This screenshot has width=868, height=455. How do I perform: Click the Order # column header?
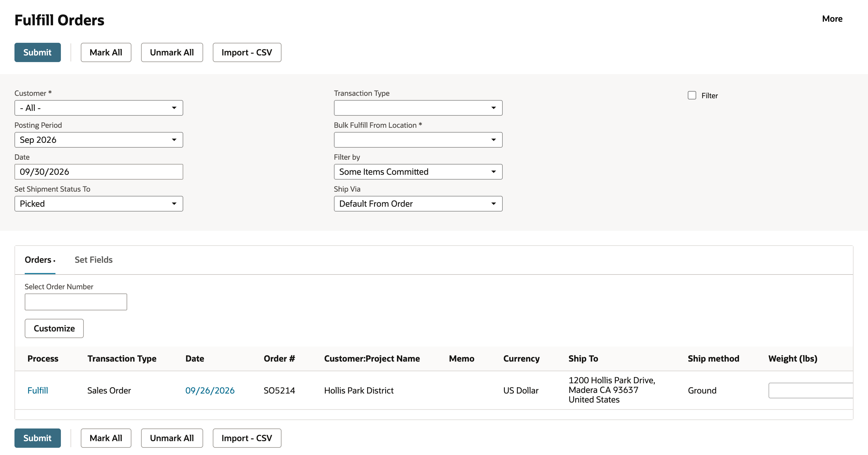pyautogui.click(x=279, y=359)
